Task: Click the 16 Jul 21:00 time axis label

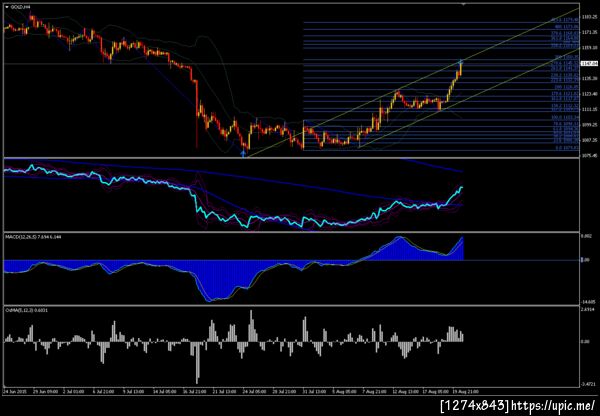Action: pyautogui.click(x=193, y=392)
